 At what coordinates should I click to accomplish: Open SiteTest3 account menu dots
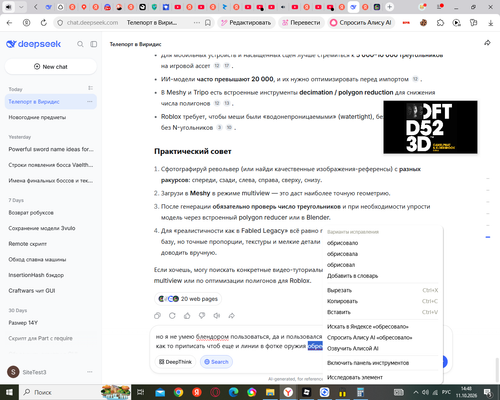90,372
